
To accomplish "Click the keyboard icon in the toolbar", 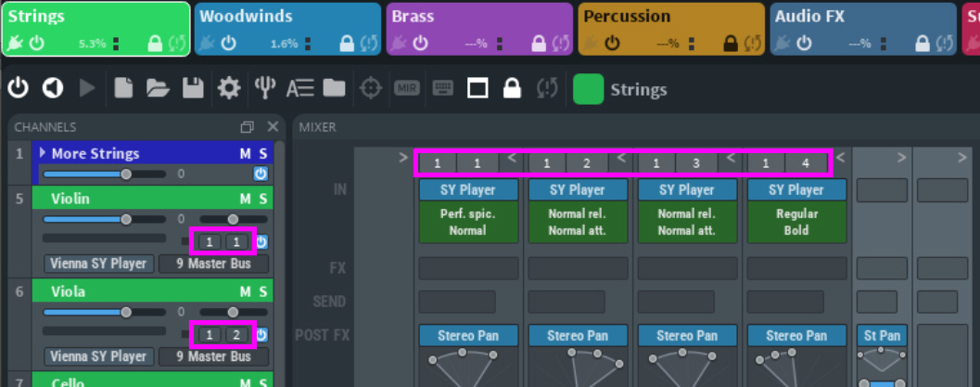I will (x=442, y=88).
